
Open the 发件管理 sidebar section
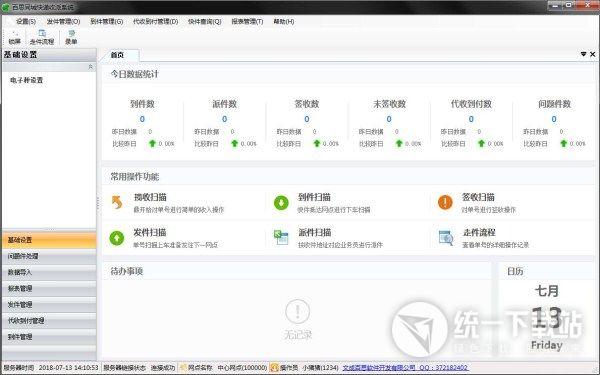point(49,305)
